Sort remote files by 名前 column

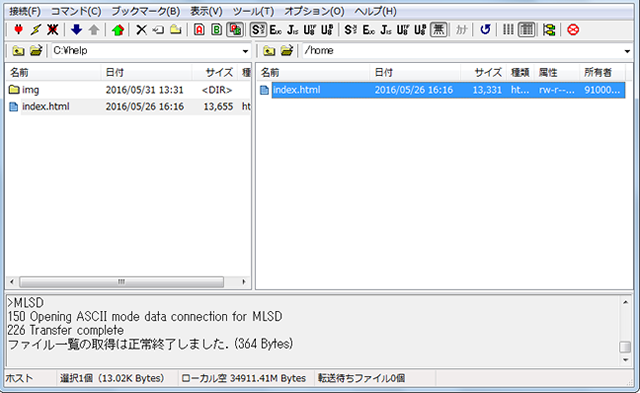(313, 72)
